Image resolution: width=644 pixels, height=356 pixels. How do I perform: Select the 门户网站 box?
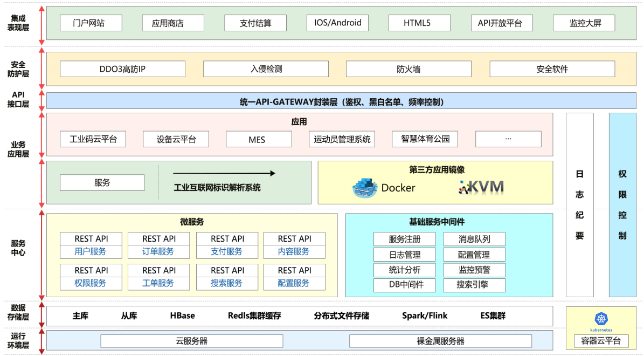pos(91,23)
